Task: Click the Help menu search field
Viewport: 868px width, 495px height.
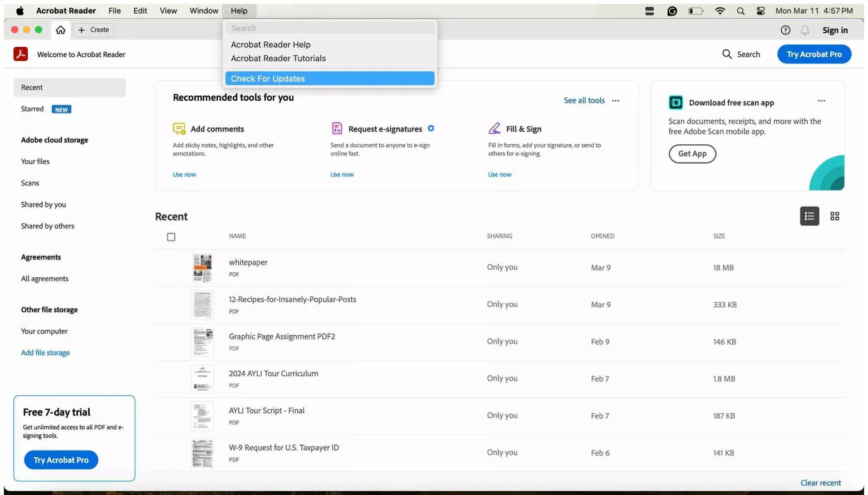Action: pos(330,28)
